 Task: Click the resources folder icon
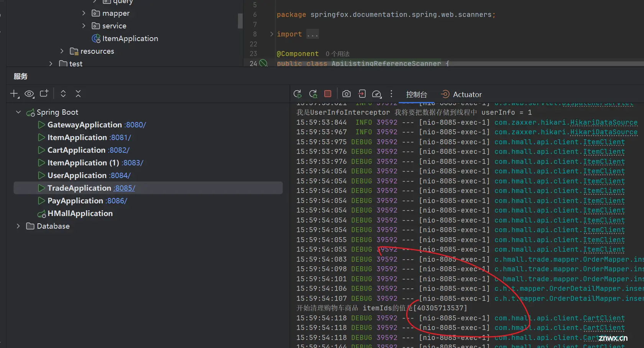coord(74,51)
